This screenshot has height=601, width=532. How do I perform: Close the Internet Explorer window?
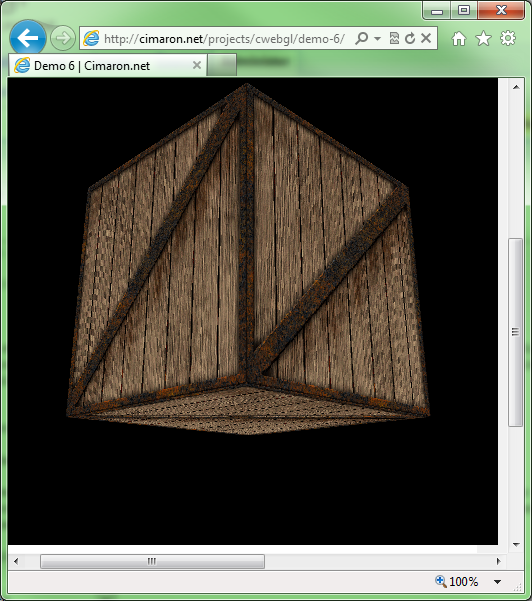click(x=501, y=10)
